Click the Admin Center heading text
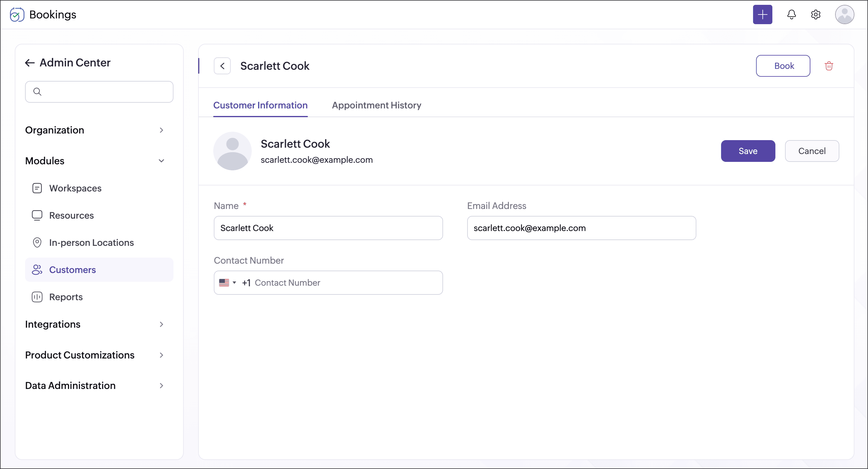Screen dimensions: 868x469 click(75, 63)
